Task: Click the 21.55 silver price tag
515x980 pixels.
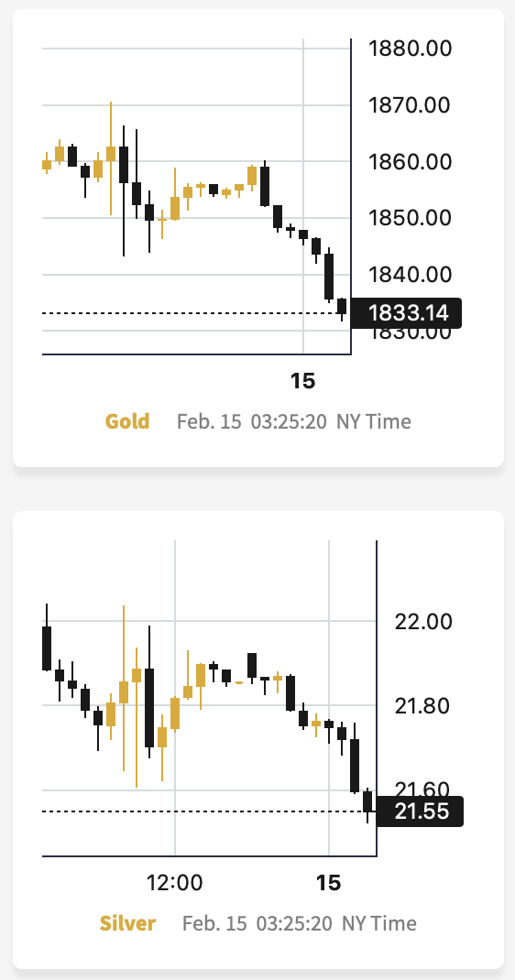Action: pos(420,811)
